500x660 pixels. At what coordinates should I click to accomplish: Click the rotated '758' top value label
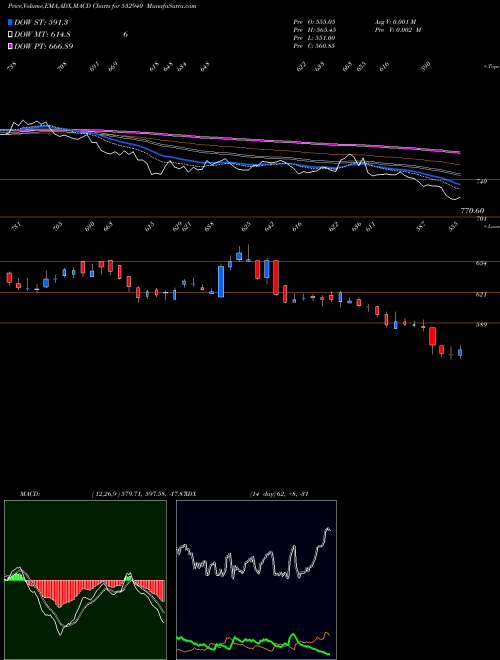[12, 67]
